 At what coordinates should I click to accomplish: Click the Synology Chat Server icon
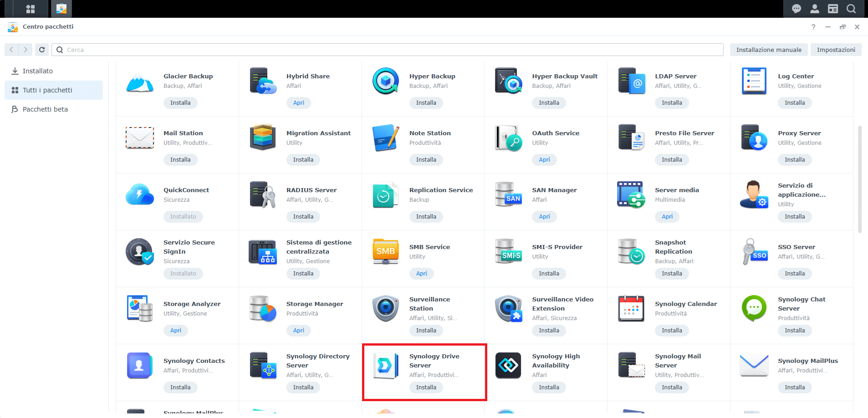tap(754, 309)
